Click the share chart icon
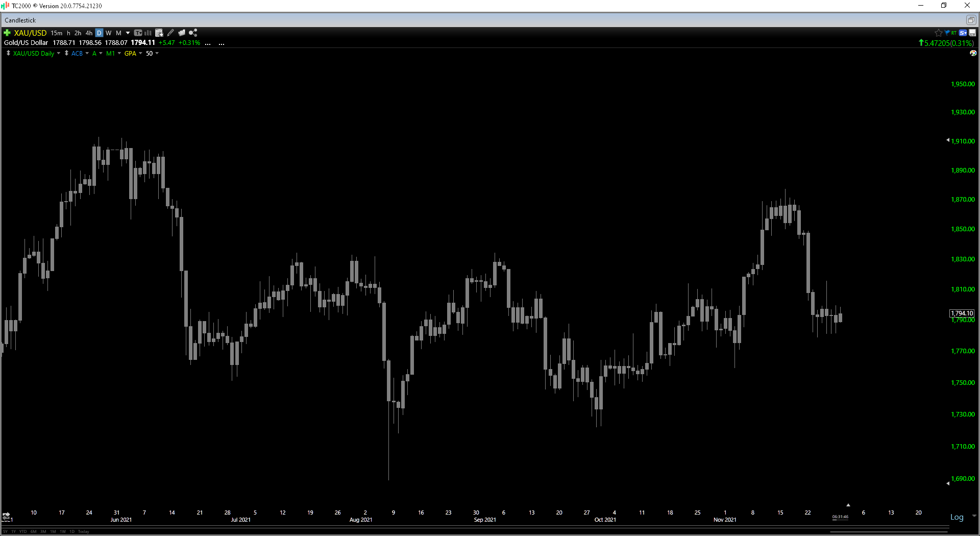 pyautogui.click(x=193, y=33)
